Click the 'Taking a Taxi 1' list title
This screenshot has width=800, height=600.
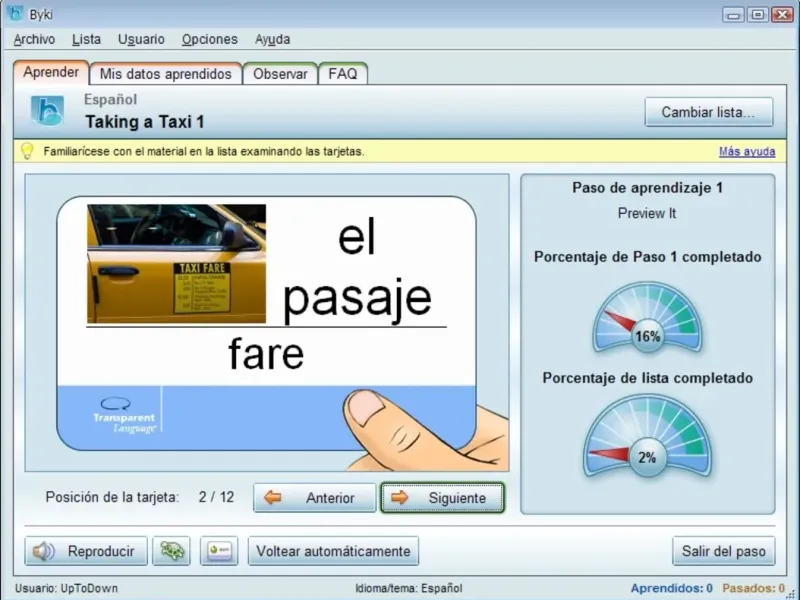pos(144,122)
